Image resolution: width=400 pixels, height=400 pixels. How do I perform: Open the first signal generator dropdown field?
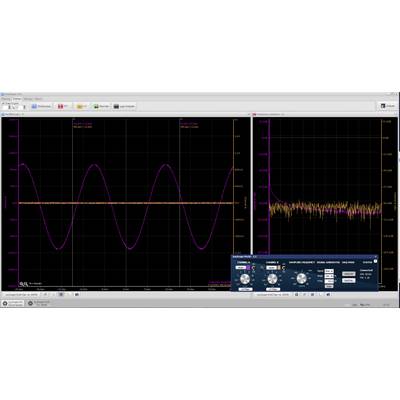point(329,271)
